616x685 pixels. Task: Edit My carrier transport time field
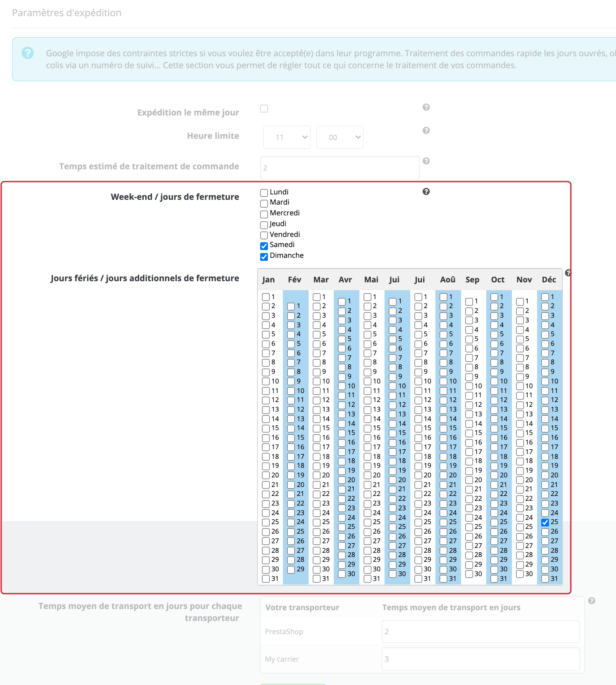click(481, 659)
